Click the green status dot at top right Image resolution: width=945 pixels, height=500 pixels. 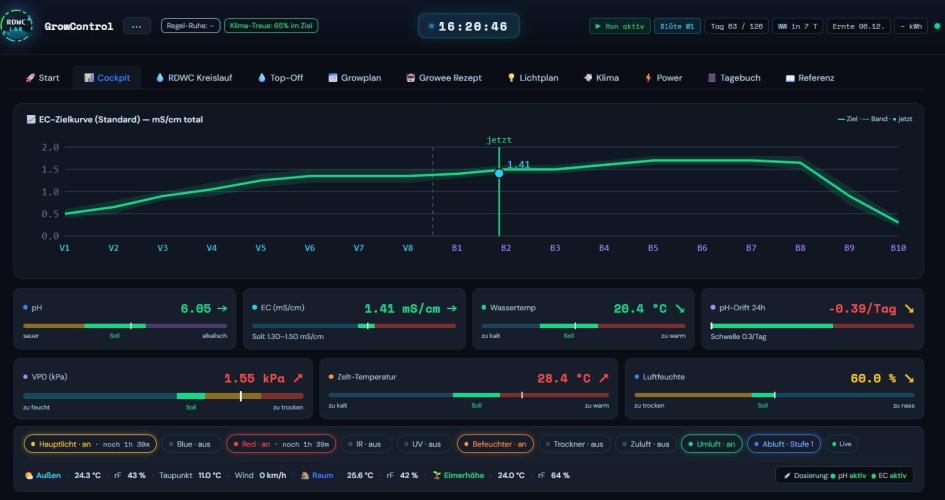point(937,26)
